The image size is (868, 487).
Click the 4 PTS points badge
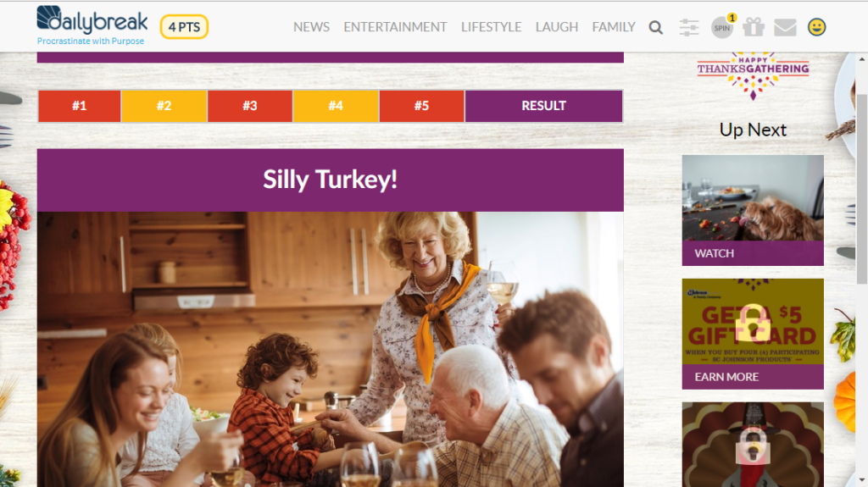coord(184,27)
